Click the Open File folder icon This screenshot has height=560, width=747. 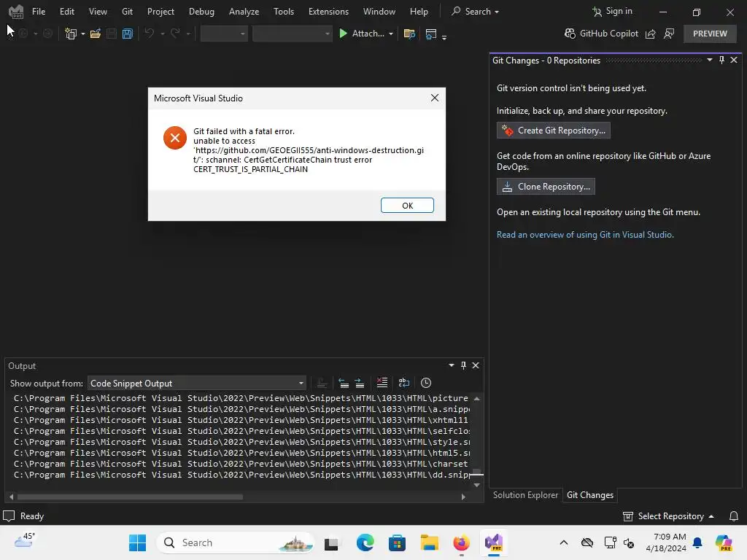pos(96,34)
